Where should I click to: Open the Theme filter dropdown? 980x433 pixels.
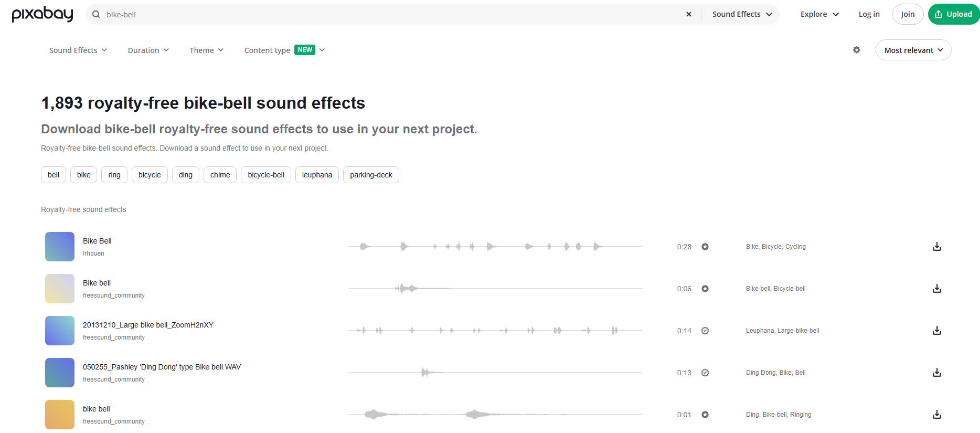tap(206, 50)
